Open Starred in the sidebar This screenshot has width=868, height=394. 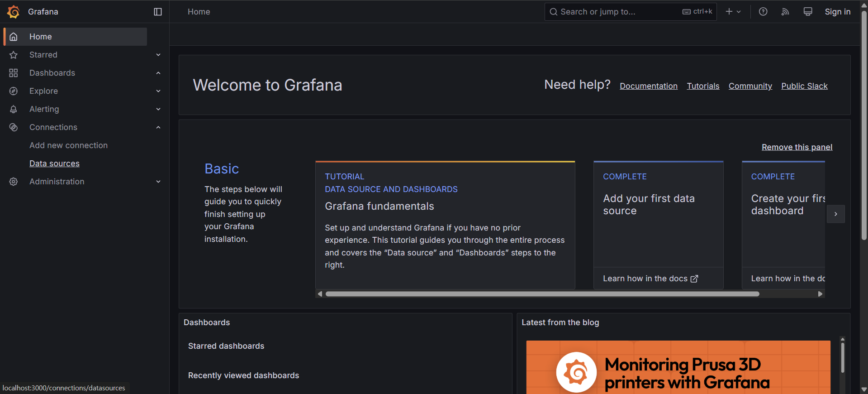click(x=43, y=55)
